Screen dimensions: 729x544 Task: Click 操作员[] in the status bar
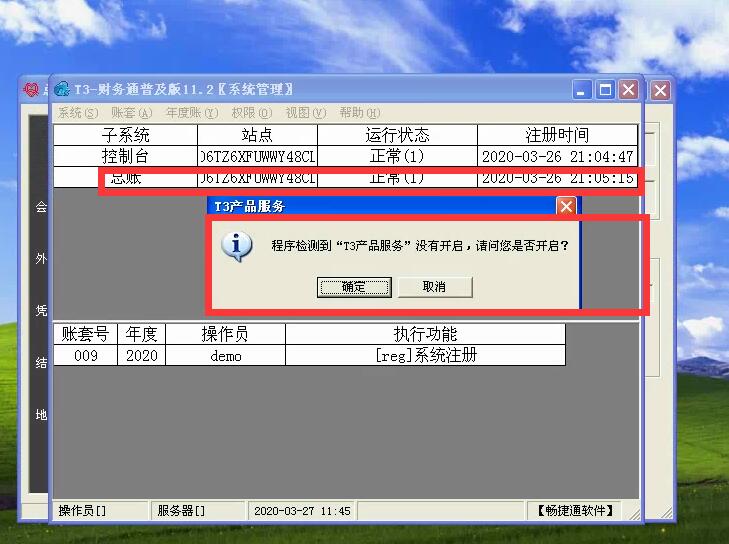tap(82, 511)
